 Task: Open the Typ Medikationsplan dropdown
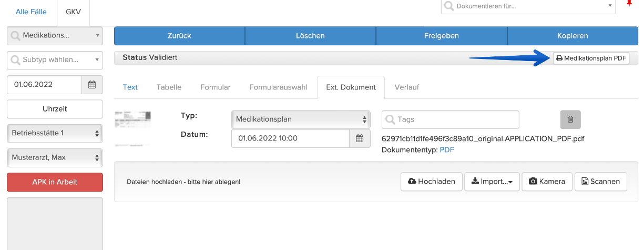coord(301,119)
